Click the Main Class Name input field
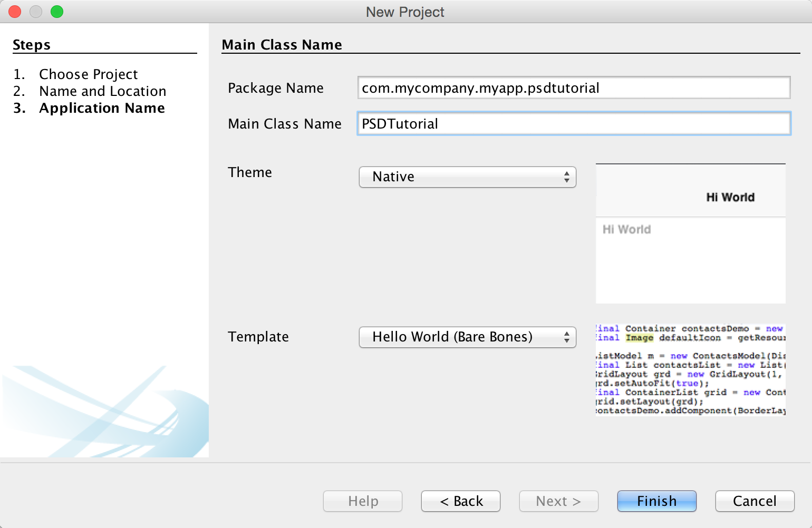Screen dimensions: 812x528 pyautogui.click(x=573, y=123)
